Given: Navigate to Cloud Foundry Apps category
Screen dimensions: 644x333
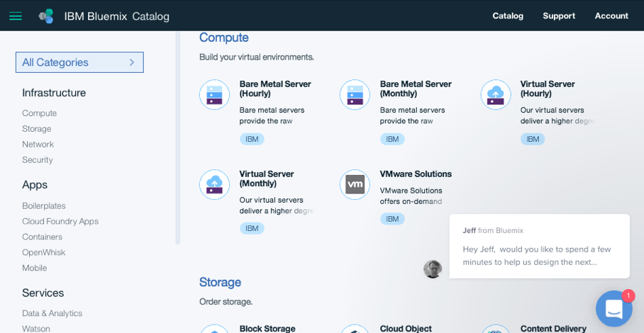Looking at the screenshot, I should tap(60, 221).
